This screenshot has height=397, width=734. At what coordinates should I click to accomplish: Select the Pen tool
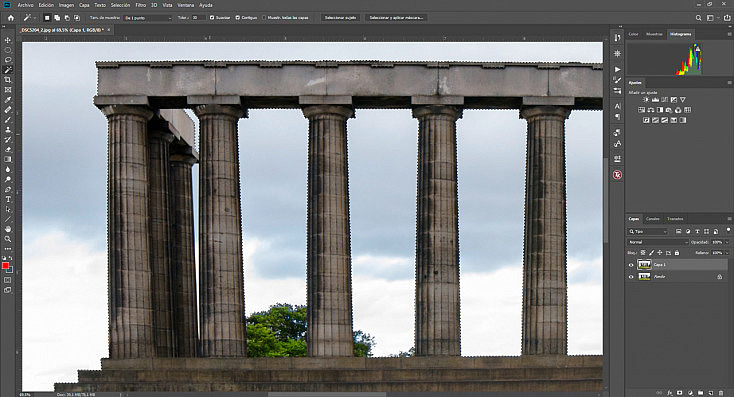coord(8,190)
